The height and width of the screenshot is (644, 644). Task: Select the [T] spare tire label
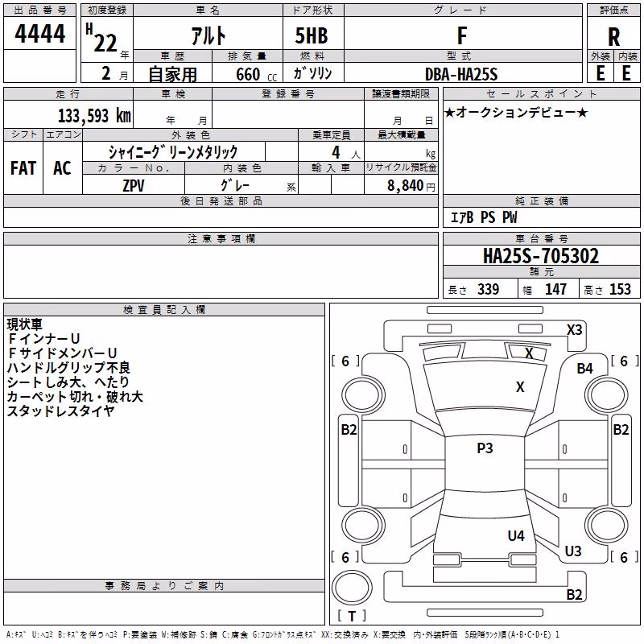[x=352, y=616]
